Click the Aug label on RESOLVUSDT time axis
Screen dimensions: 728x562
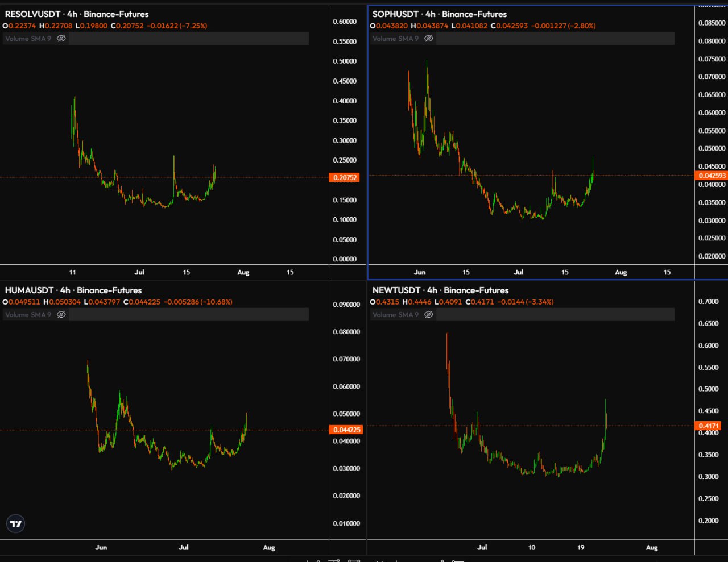[x=243, y=273]
